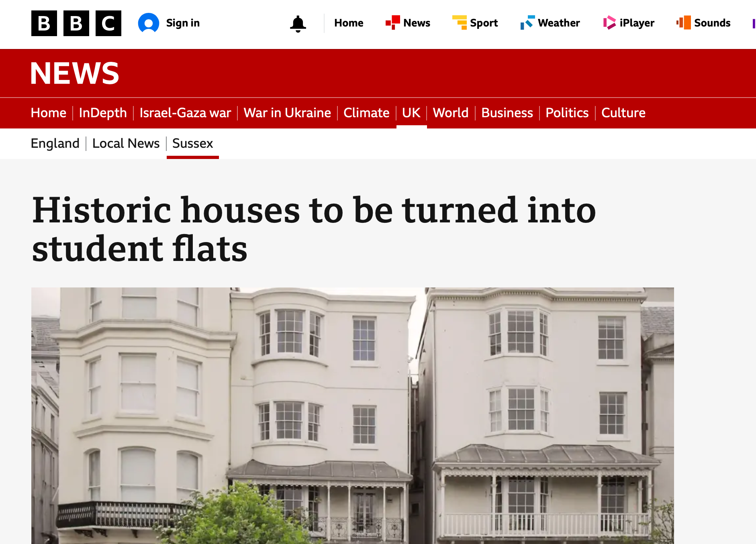Image resolution: width=756 pixels, height=544 pixels.
Task: Click the blue Weather icon
Action: pos(527,22)
